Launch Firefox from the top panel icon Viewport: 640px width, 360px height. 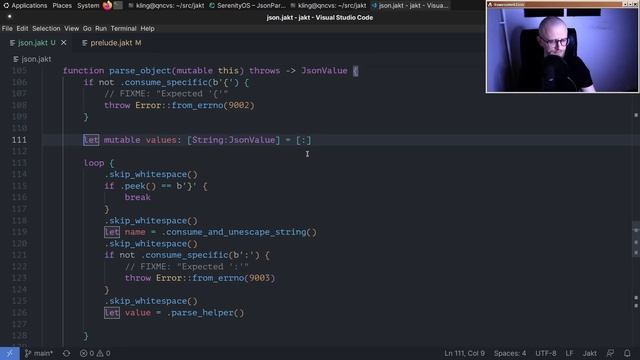[107, 6]
